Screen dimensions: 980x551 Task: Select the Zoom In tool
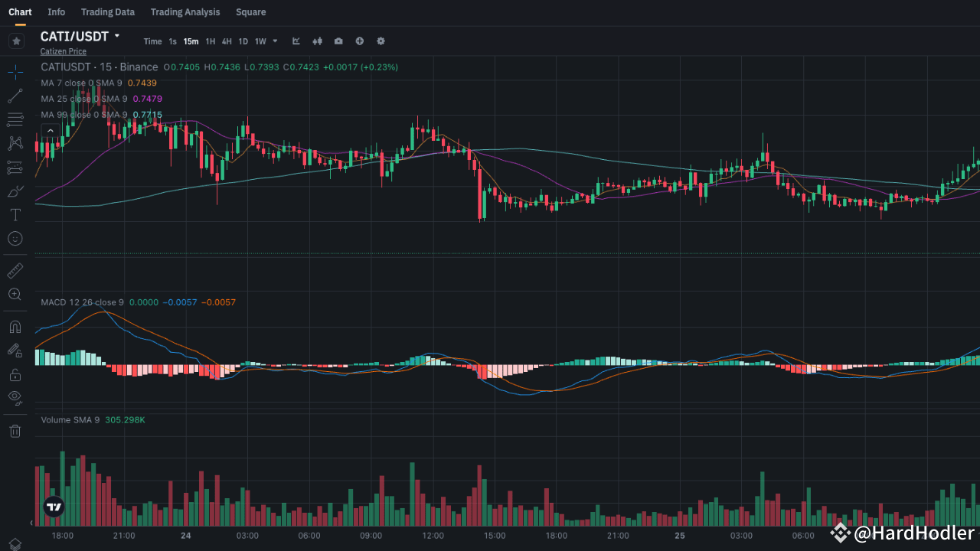(x=15, y=294)
